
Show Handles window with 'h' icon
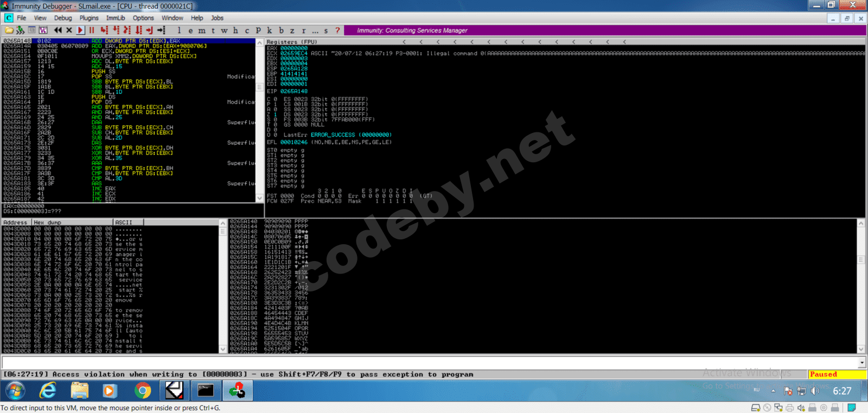coord(235,30)
